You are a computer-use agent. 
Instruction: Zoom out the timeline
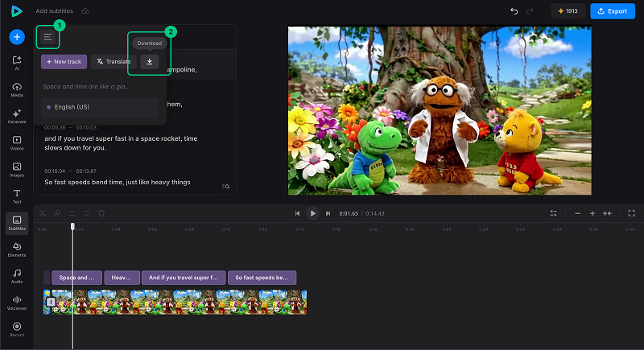[x=577, y=213]
